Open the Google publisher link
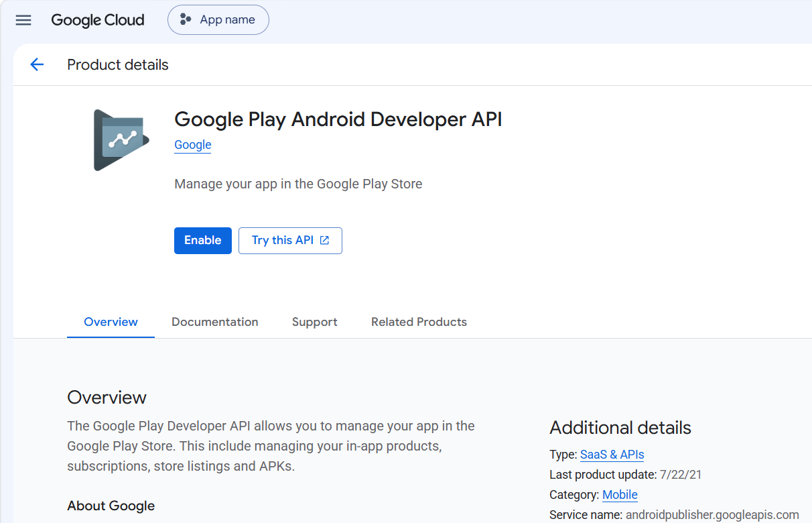This screenshot has height=523, width=812. (193, 145)
